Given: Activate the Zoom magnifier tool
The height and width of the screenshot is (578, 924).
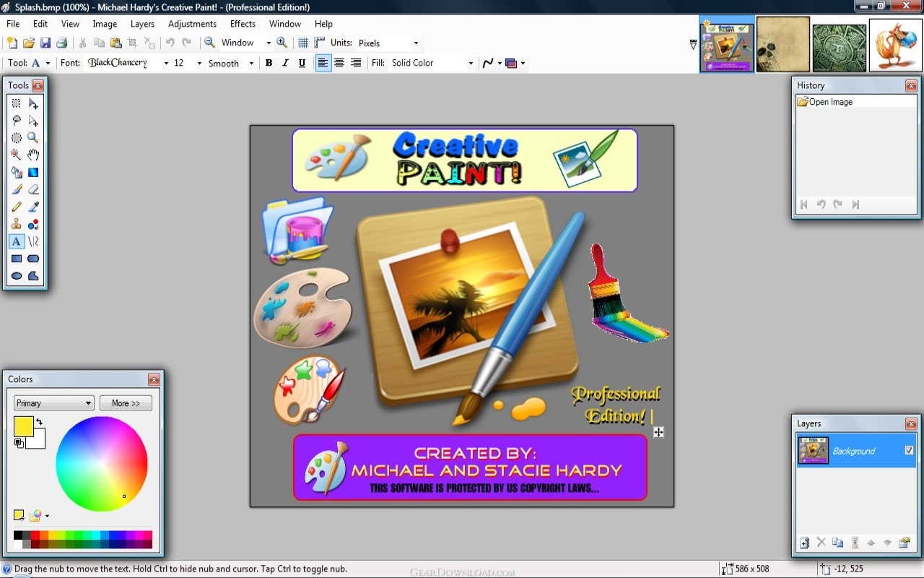Looking at the screenshot, I should (x=33, y=137).
